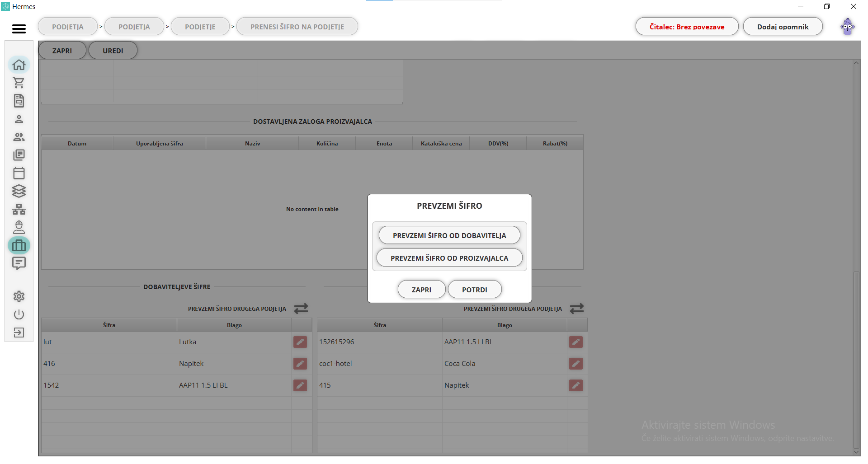Screen dimensions: 868x464
Task: Open the document sidebar icon
Action: 19,101
